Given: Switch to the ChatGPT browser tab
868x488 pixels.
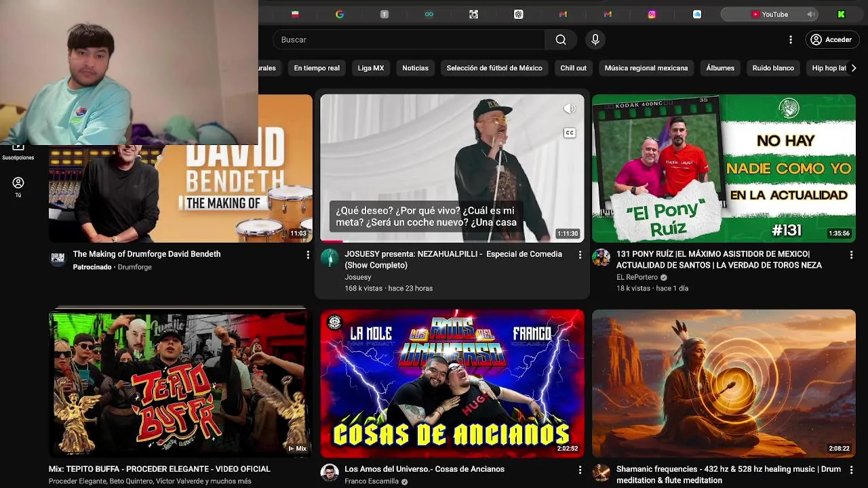Looking at the screenshot, I should point(518,14).
